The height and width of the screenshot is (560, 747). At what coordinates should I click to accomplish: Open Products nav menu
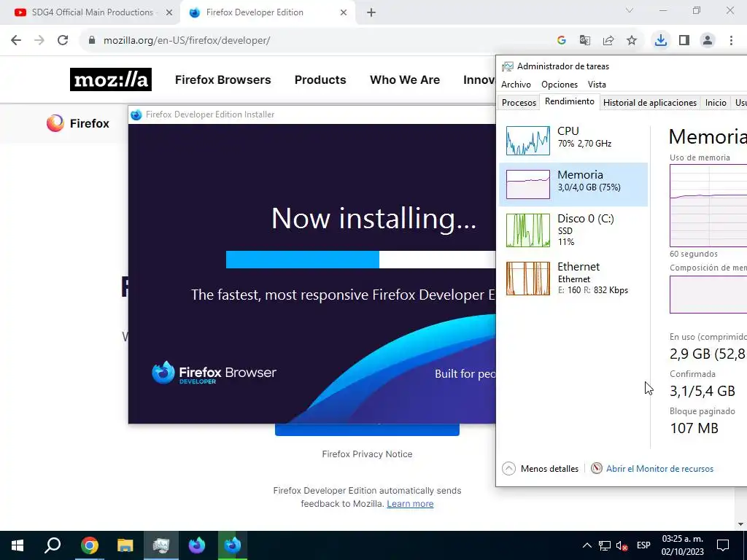(320, 79)
